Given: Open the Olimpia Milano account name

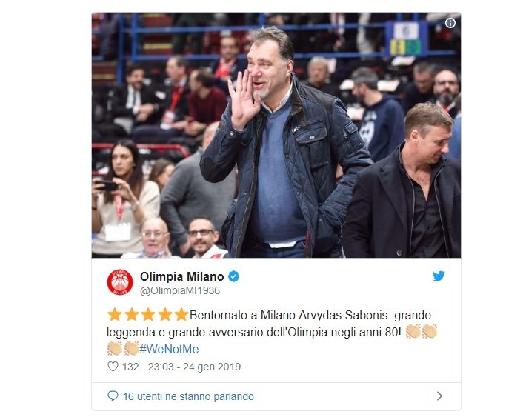Looking at the screenshot, I should [x=181, y=276].
